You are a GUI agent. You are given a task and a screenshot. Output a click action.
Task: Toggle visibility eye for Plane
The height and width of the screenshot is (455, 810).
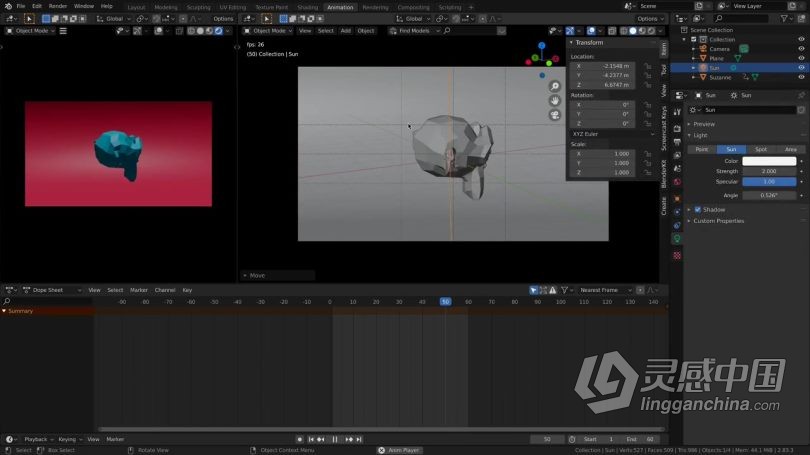click(x=801, y=58)
